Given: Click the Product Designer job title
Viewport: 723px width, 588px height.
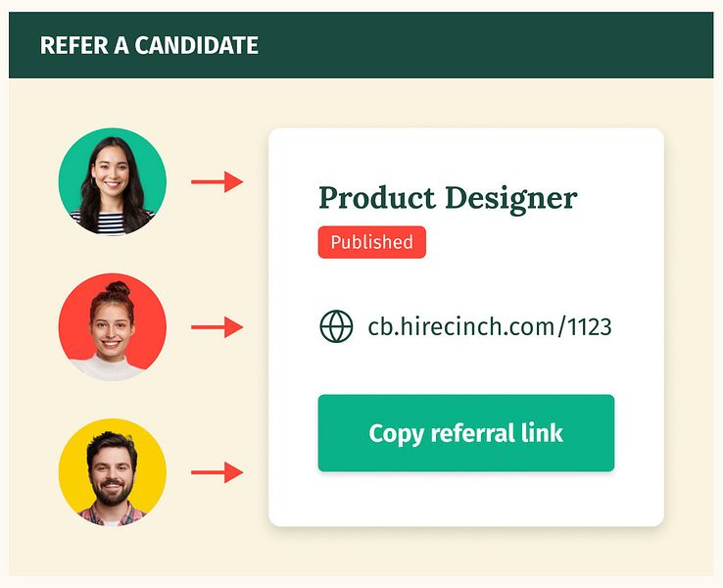Looking at the screenshot, I should [448, 198].
